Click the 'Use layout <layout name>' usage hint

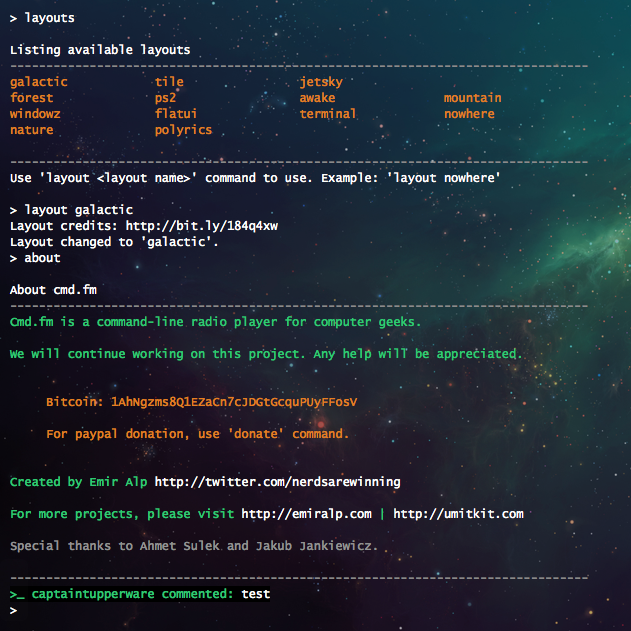[x=255, y=178]
